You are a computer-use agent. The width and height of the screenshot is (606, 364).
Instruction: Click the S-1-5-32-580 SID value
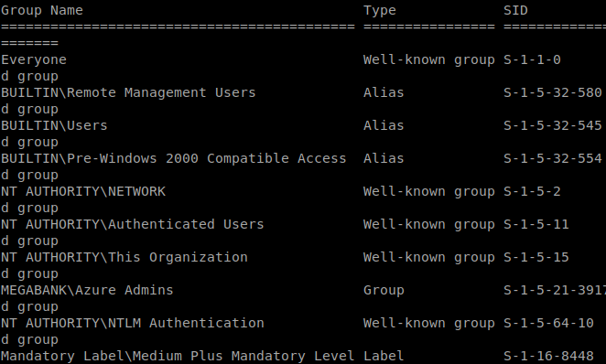pos(553,92)
